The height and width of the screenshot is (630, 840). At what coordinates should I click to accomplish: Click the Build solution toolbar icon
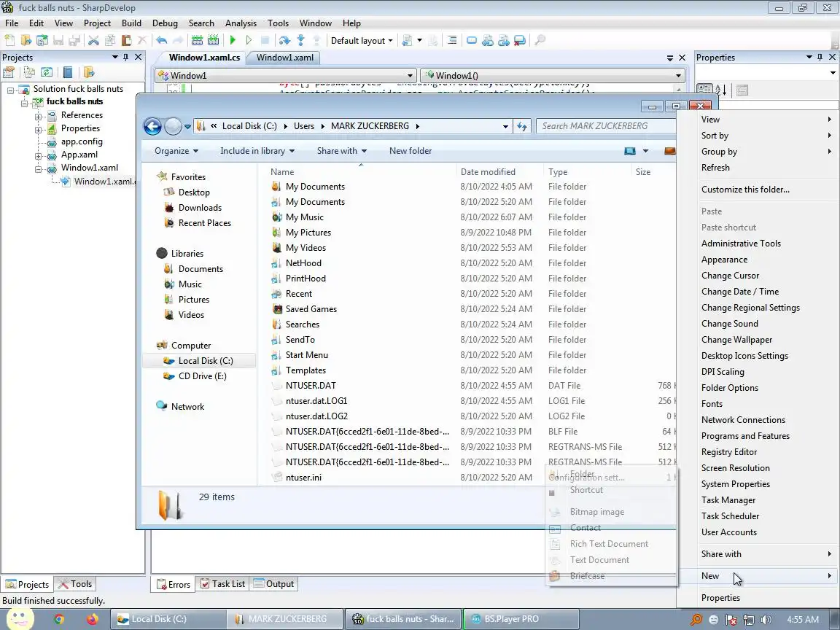(x=197, y=40)
